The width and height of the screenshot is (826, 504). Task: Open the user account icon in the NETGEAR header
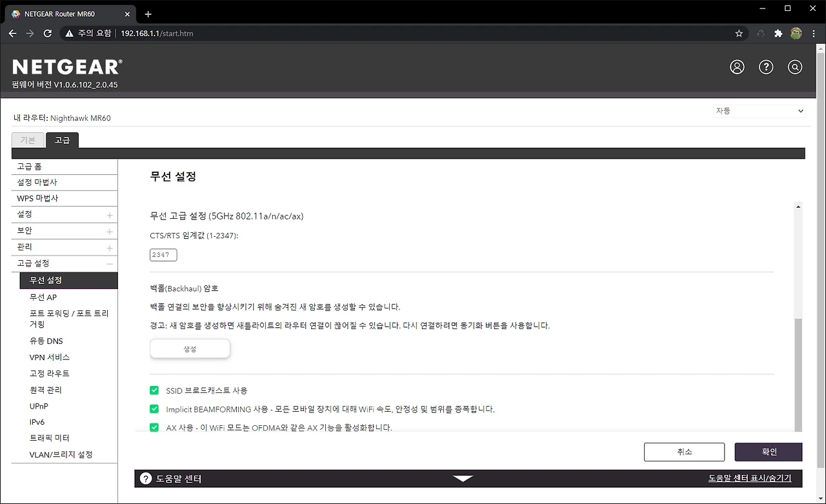coord(737,66)
